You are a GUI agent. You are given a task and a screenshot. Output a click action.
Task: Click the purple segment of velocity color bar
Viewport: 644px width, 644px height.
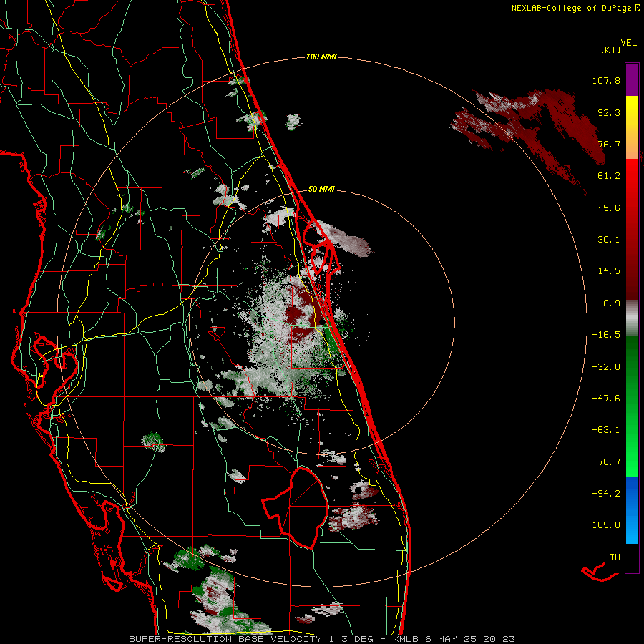(x=632, y=79)
